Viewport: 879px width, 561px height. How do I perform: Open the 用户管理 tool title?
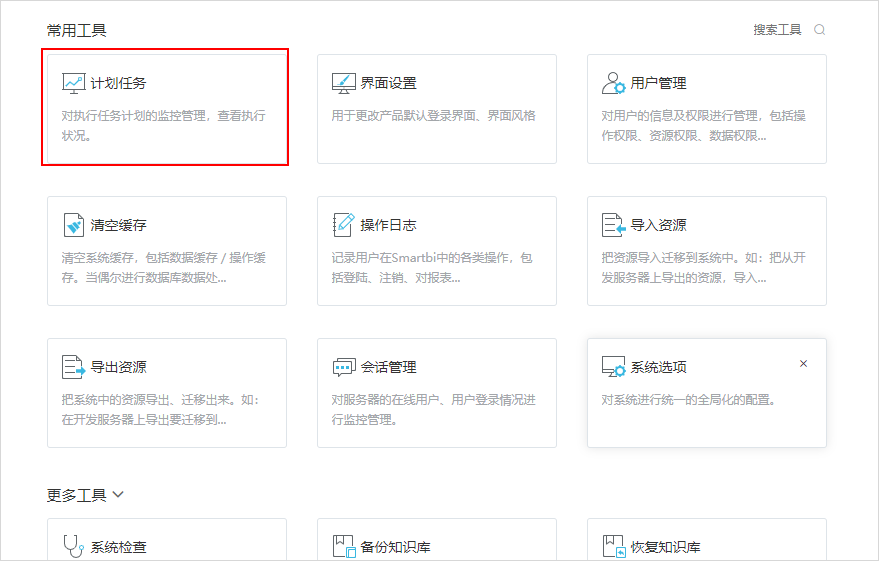pyautogui.click(x=658, y=84)
